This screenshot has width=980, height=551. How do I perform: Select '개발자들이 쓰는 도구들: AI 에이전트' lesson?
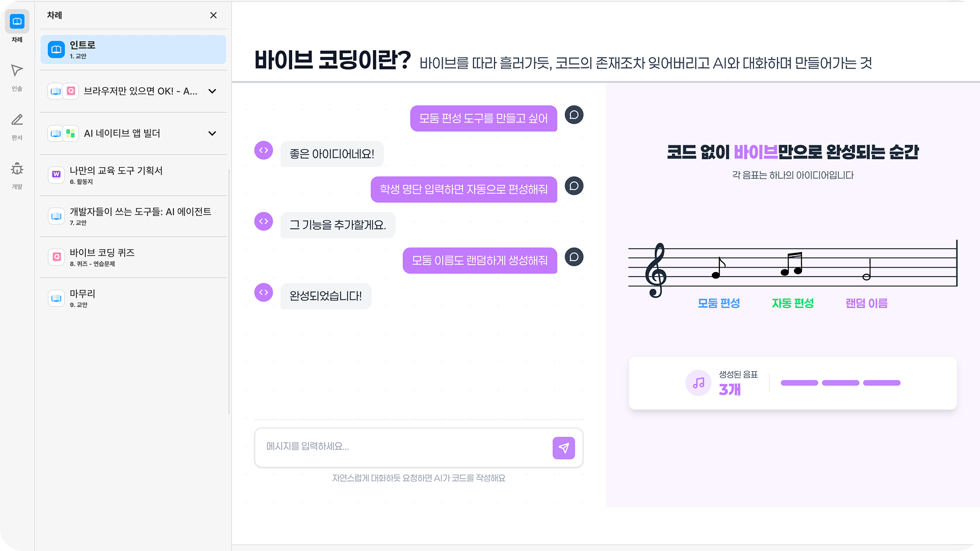coord(133,216)
